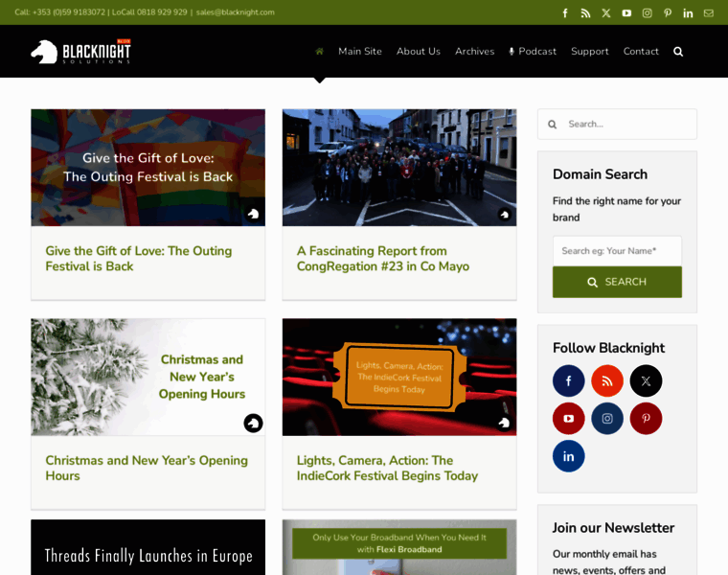Click magnifier icon in sidebar search box
The image size is (728, 575).
pos(552,125)
